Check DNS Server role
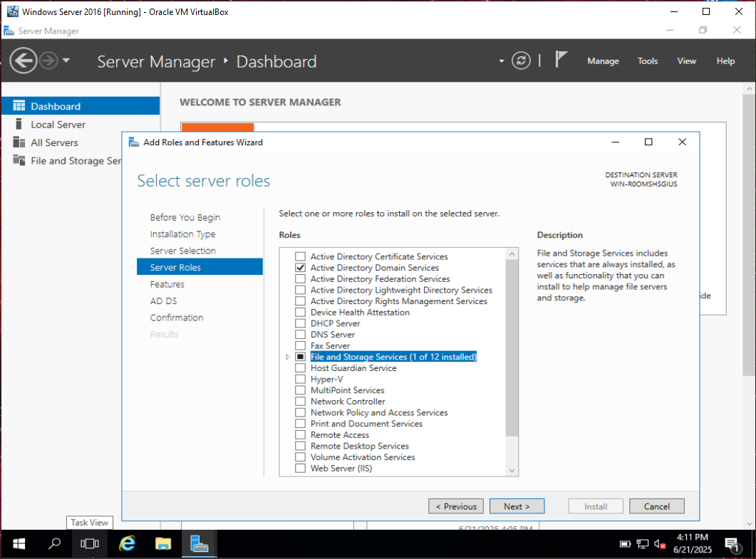The image size is (756, 559). pyautogui.click(x=301, y=335)
